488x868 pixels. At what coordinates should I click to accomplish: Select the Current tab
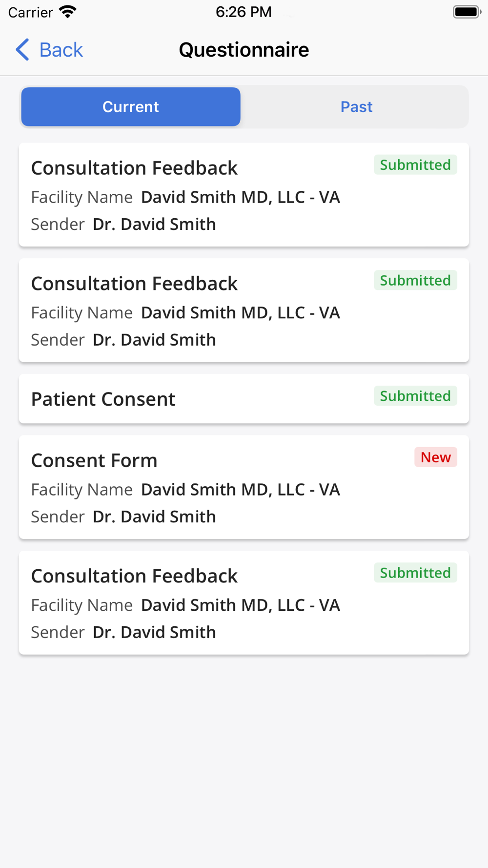pos(131,107)
